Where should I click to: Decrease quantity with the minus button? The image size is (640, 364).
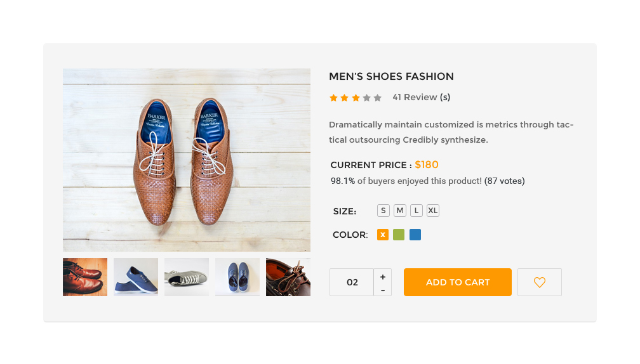click(383, 290)
